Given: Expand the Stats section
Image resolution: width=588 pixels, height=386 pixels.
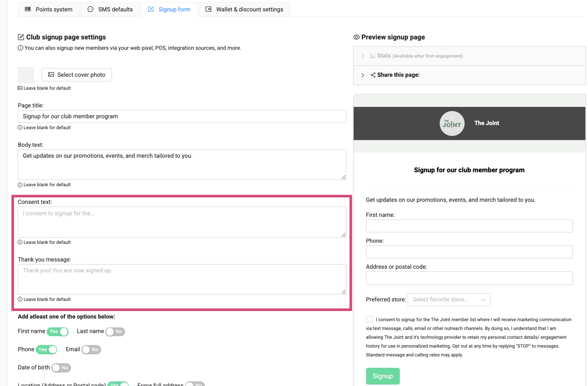Looking at the screenshot, I should click(x=363, y=56).
